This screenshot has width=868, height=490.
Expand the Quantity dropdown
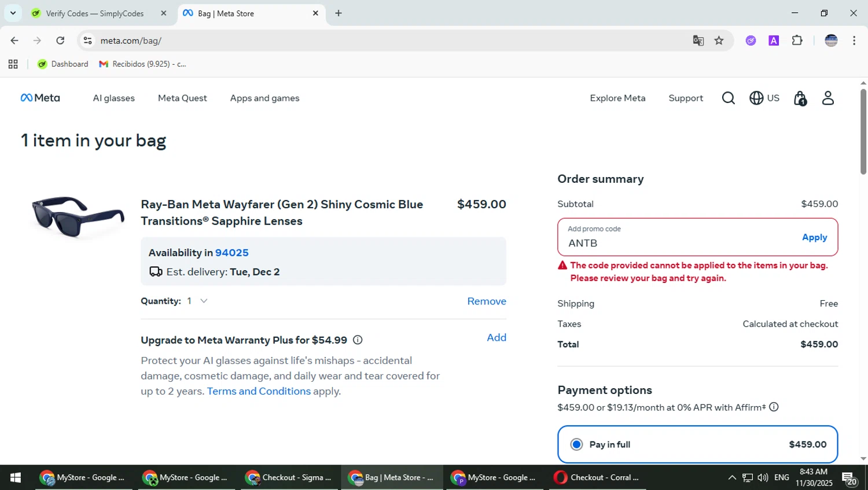(x=197, y=301)
